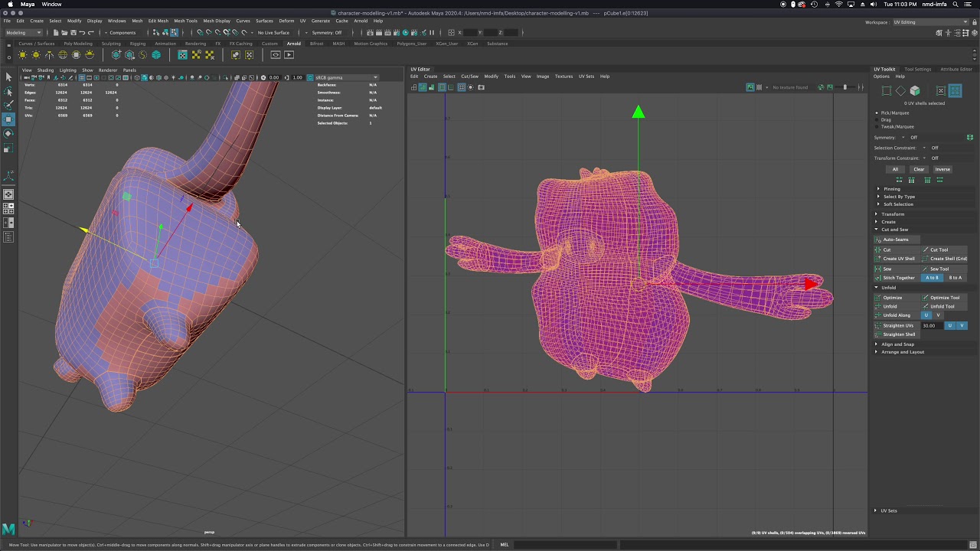980x551 pixels.
Task: Click the Straighten Shell button
Action: click(897, 334)
